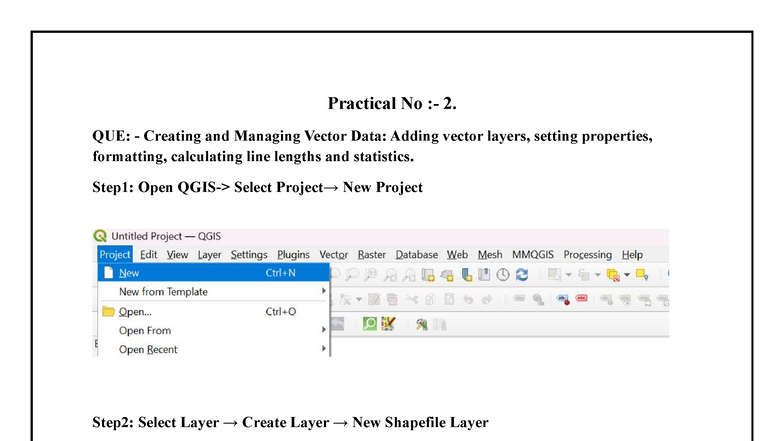Click the label icon with red dot
This screenshot has height=441, width=784.
pos(563,300)
